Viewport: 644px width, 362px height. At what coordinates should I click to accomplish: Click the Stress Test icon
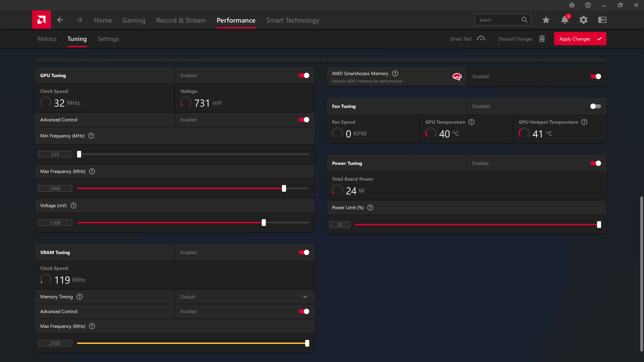[481, 39]
